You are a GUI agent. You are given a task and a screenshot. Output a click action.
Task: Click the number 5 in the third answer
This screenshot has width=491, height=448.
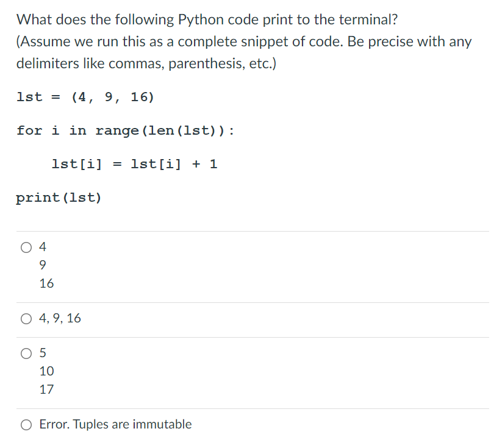pyautogui.click(x=43, y=353)
